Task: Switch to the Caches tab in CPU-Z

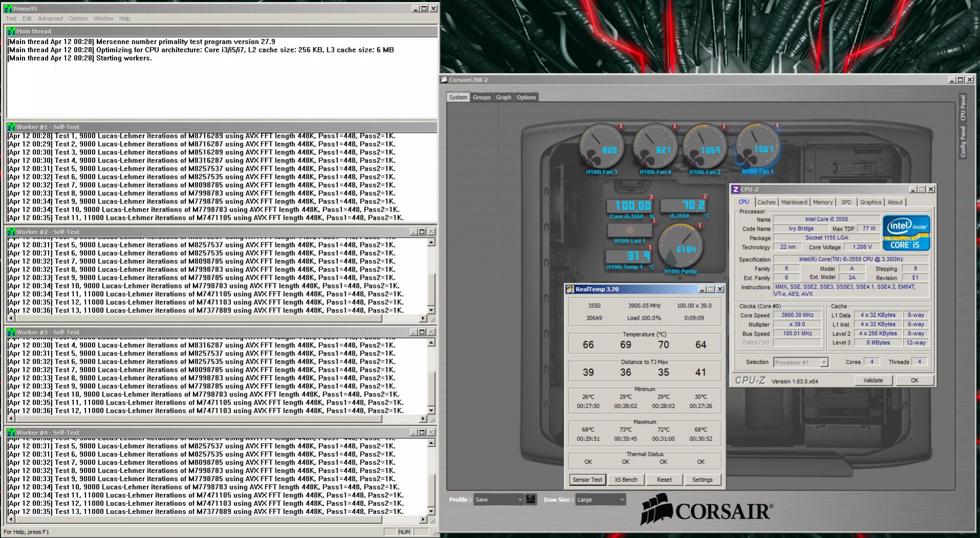Action: pos(766,202)
